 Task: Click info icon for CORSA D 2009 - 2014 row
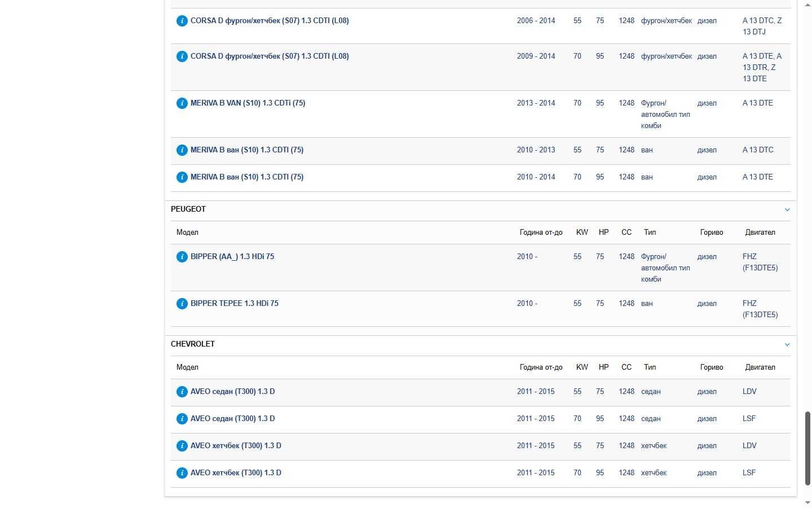click(x=182, y=56)
